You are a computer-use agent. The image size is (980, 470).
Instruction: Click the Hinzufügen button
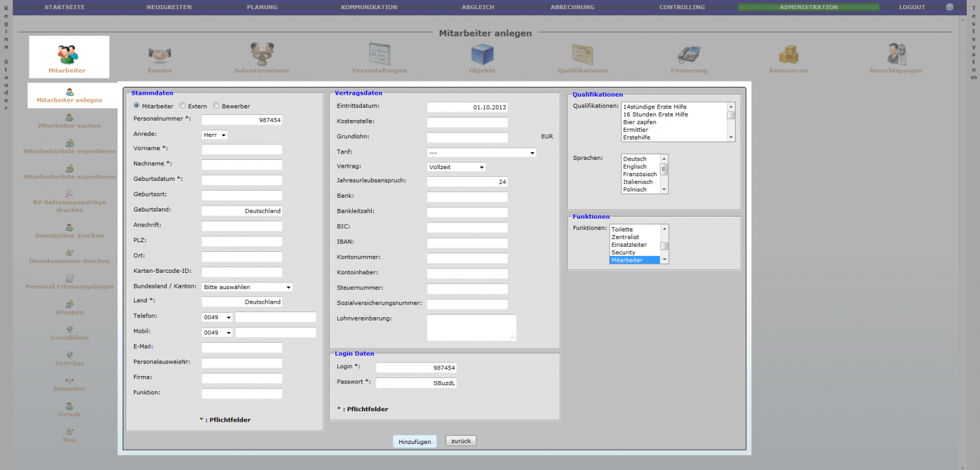click(415, 441)
